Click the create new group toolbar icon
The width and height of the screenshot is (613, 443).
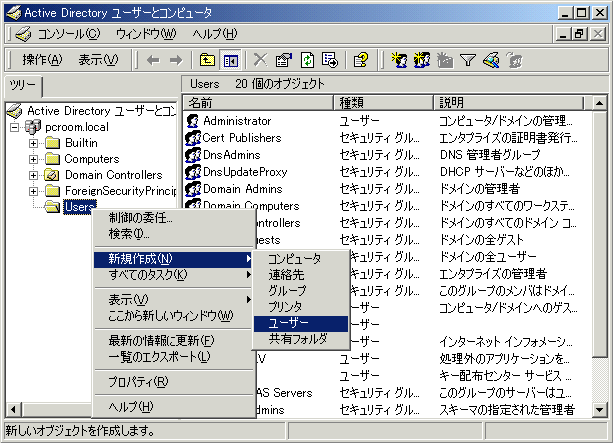422,60
